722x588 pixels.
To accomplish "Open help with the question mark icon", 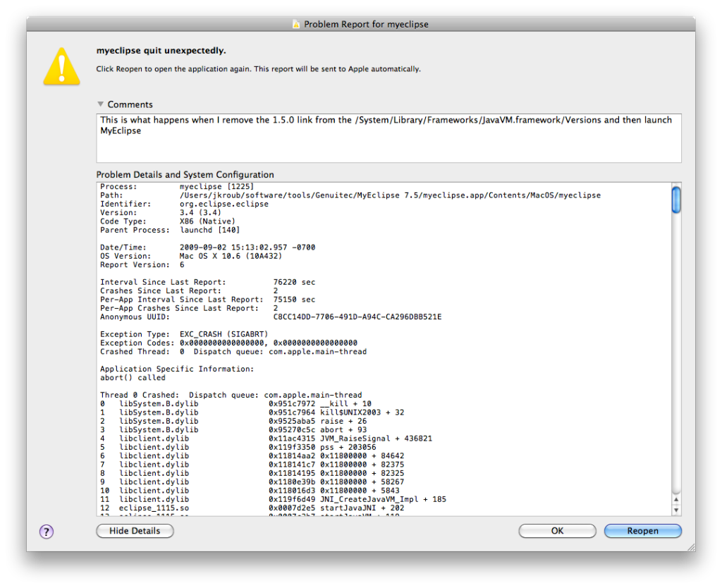I will click(x=47, y=532).
